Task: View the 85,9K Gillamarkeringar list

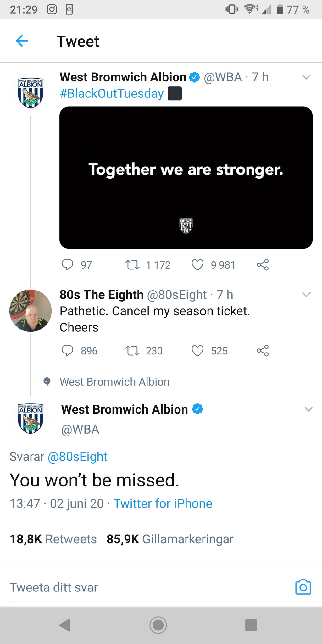Action: [170, 539]
